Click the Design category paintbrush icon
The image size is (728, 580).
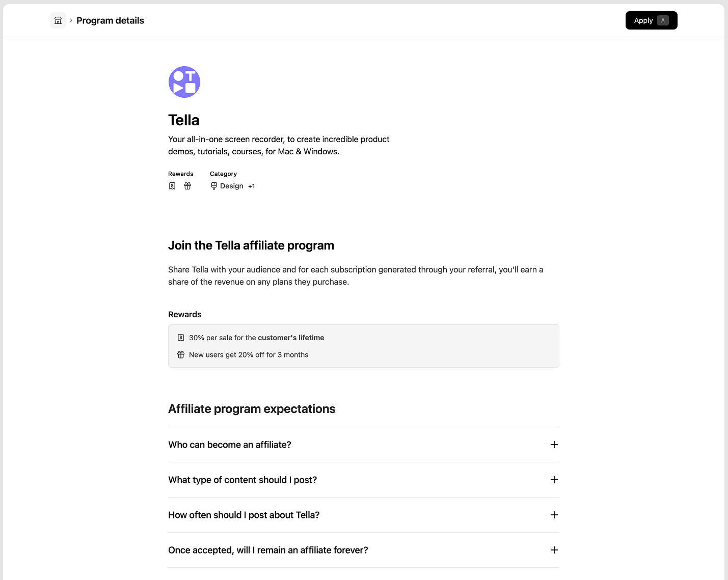pyautogui.click(x=214, y=186)
